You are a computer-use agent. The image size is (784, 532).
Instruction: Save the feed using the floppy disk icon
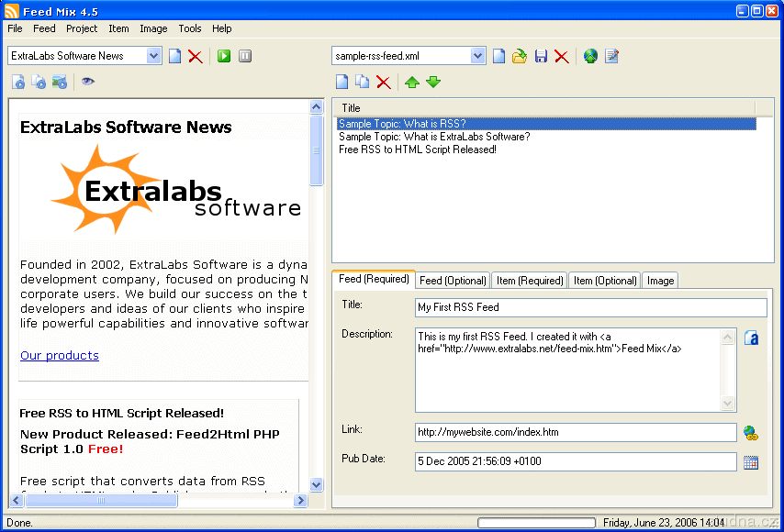pos(541,56)
